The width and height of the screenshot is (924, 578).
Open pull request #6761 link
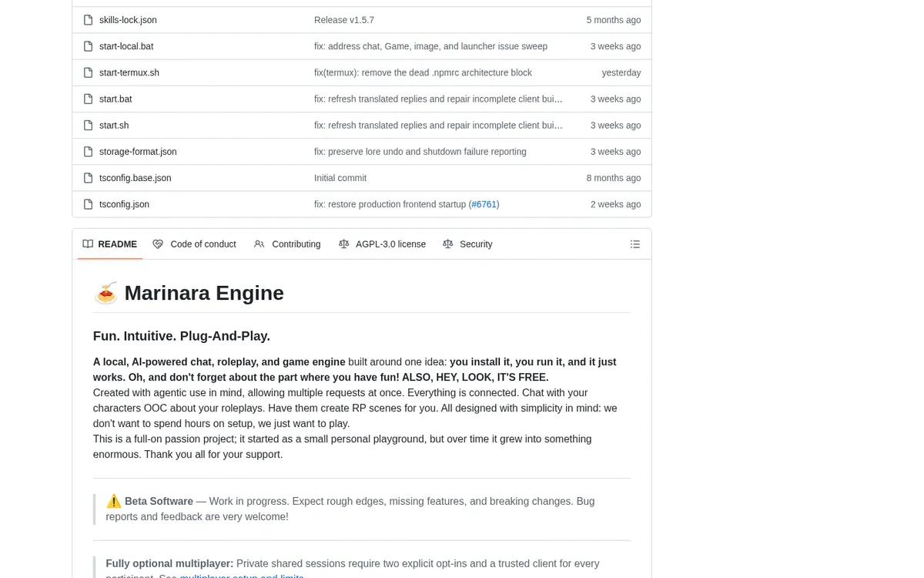(x=484, y=204)
